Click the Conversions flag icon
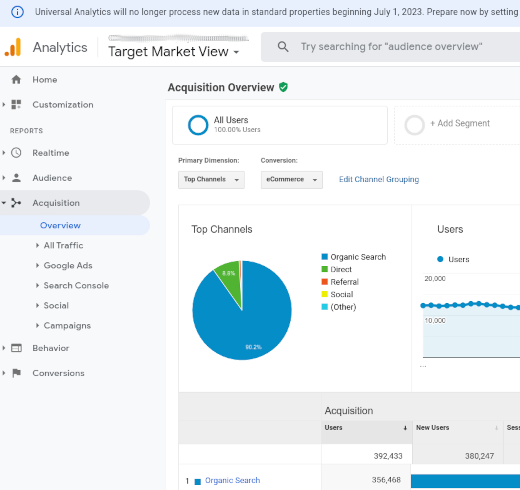The height and width of the screenshot is (490, 520). click(16, 373)
